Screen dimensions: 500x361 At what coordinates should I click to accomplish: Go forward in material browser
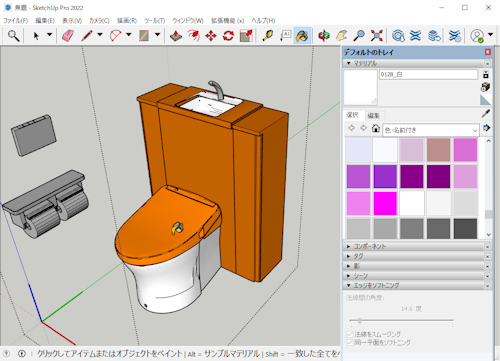[363, 128]
